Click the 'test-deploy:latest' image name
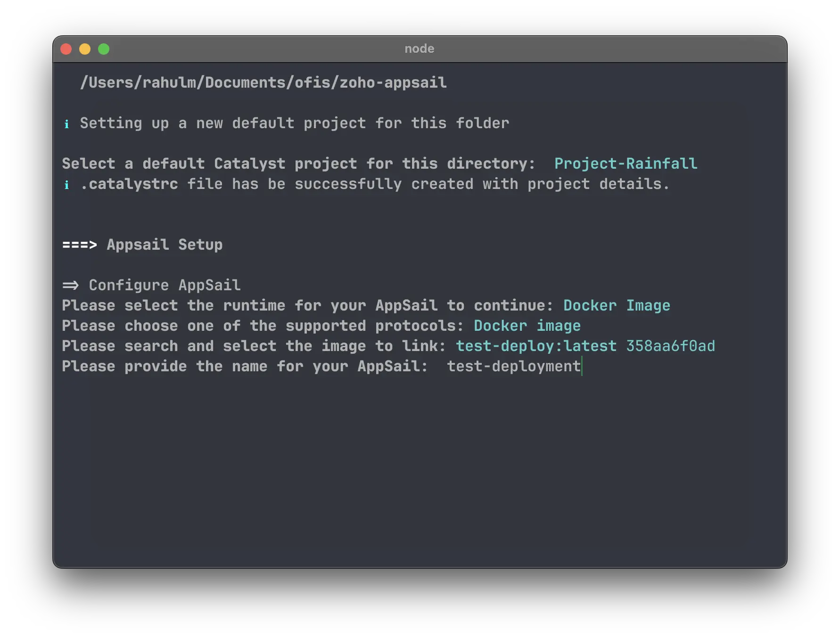 point(535,346)
